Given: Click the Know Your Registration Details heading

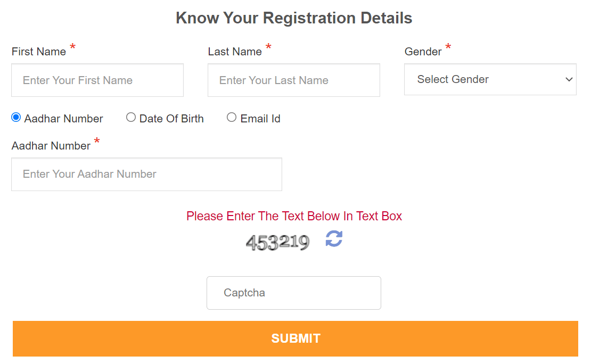Looking at the screenshot, I should point(294,18).
